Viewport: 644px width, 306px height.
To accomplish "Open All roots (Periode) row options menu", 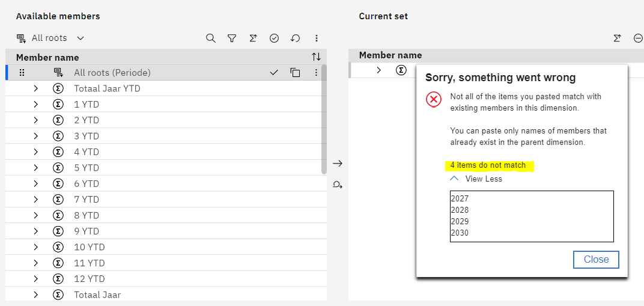I will [316, 73].
